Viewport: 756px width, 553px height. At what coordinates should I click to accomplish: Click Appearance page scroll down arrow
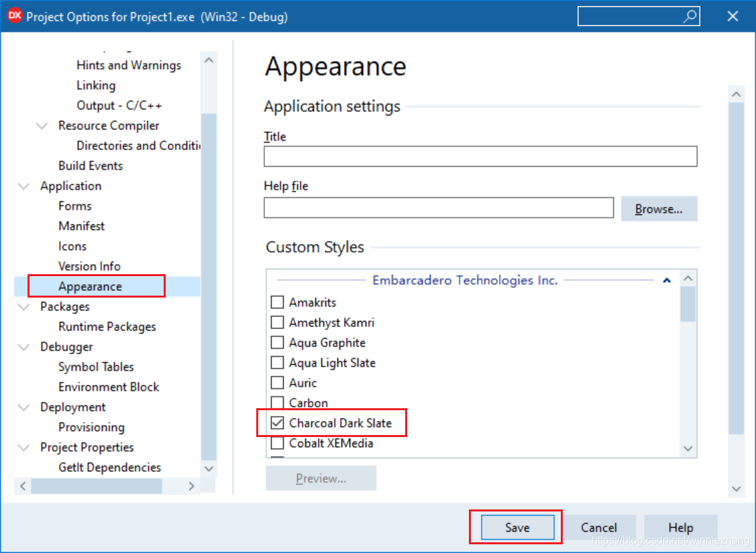tap(737, 489)
